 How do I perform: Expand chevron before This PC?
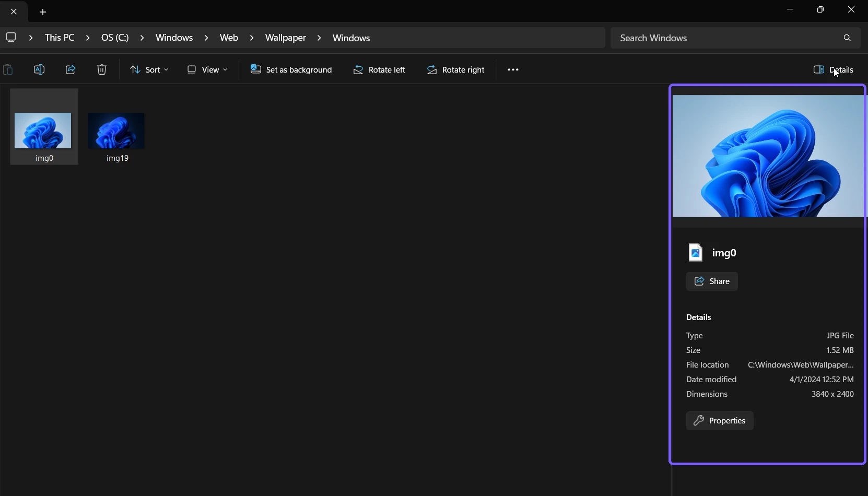pyautogui.click(x=31, y=38)
